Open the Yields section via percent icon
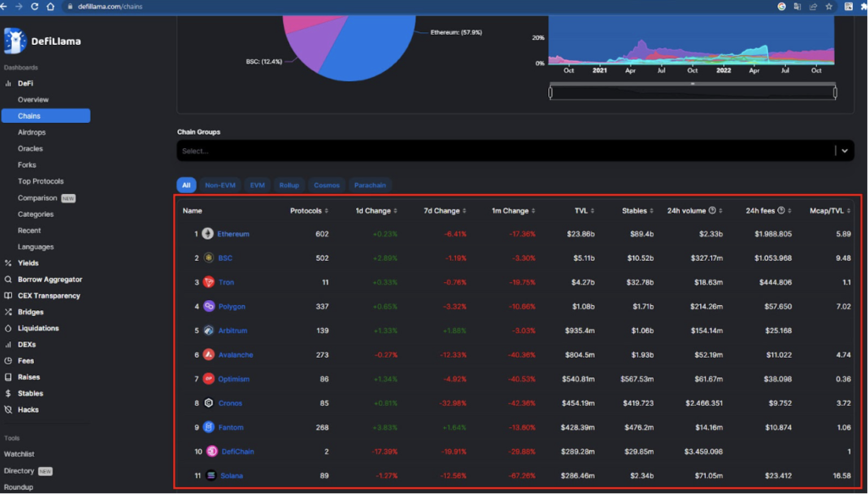This screenshot has height=494, width=868. (x=8, y=264)
